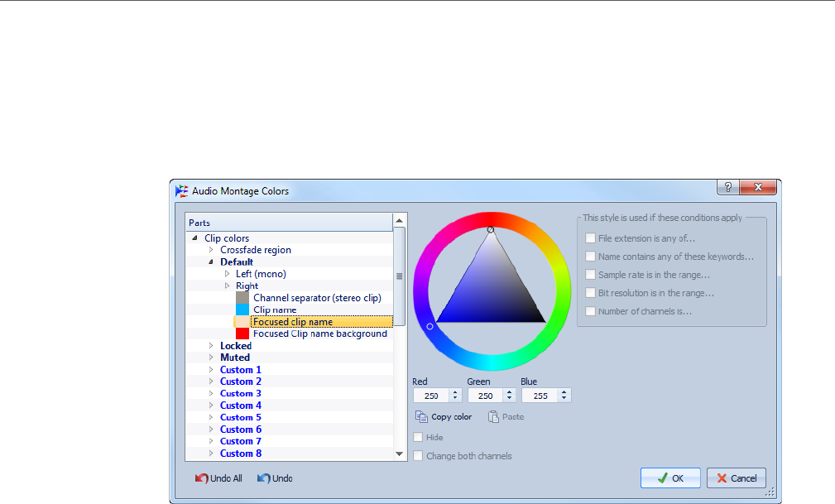The image size is (835, 504).
Task: Click inside the color triangle picker
Action: (491, 290)
